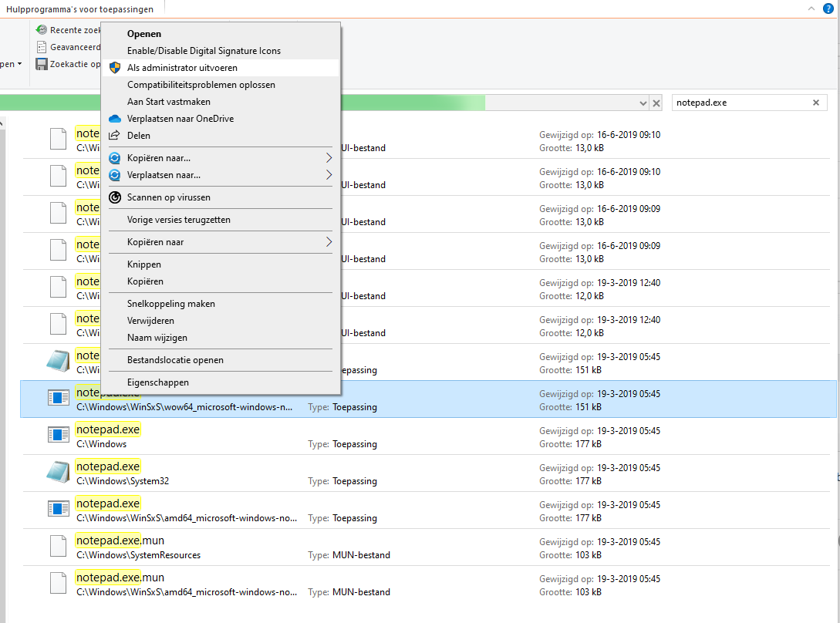Viewport: 840px width, 623px height.
Task: Click the Notepad icon of the unselected 151 kB result
Action: tap(59, 361)
